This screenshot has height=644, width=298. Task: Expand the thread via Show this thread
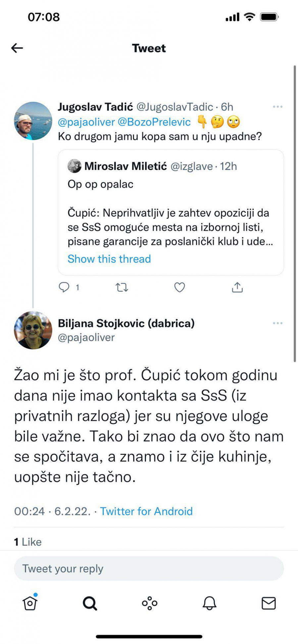pos(109,259)
